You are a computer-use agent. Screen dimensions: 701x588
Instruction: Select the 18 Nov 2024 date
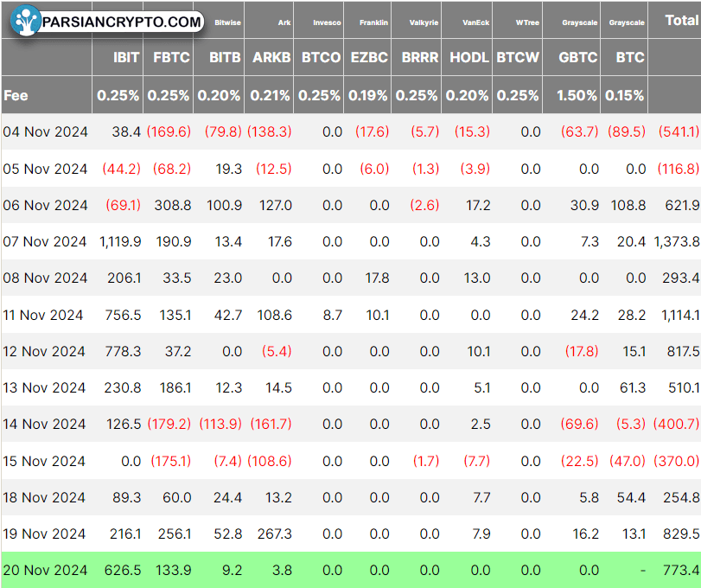tap(44, 497)
